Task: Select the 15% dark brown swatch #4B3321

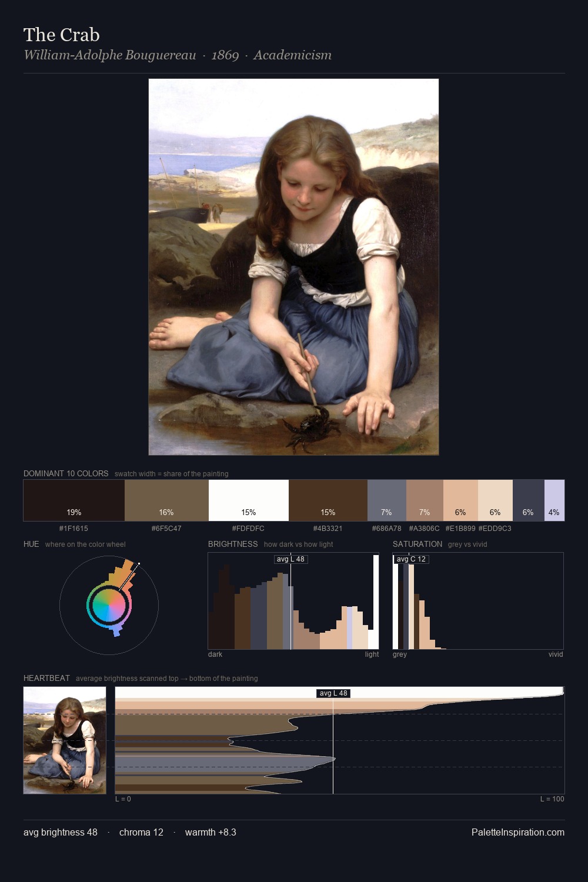Action: [x=328, y=500]
